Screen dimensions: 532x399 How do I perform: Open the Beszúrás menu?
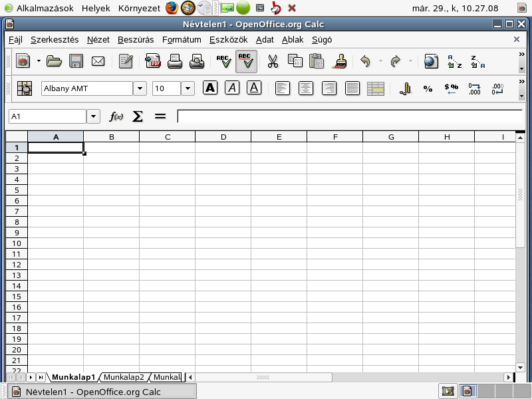(x=136, y=40)
